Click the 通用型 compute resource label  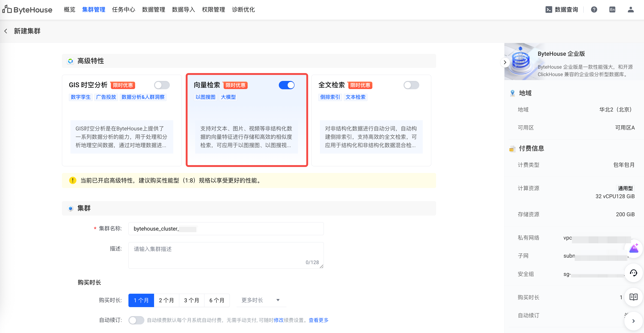[x=625, y=188]
